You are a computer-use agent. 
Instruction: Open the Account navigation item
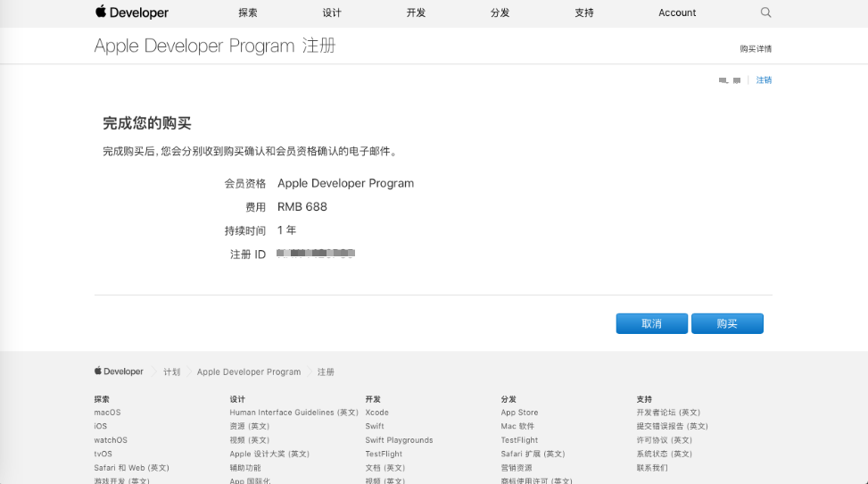coord(677,13)
